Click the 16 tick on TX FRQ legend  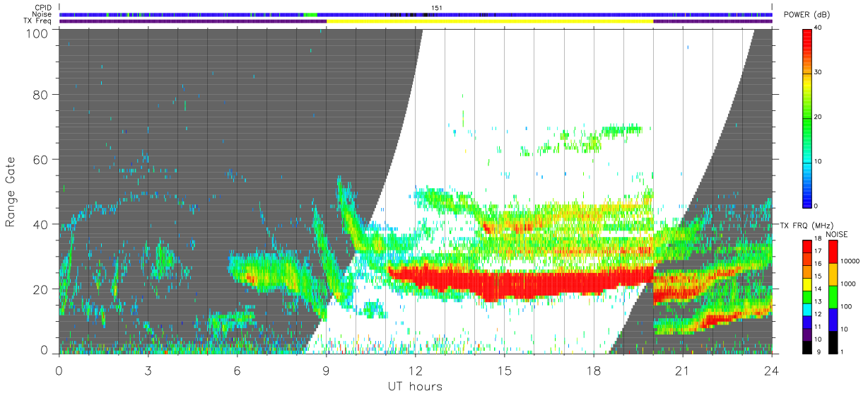pyautogui.click(x=817, y=263)
